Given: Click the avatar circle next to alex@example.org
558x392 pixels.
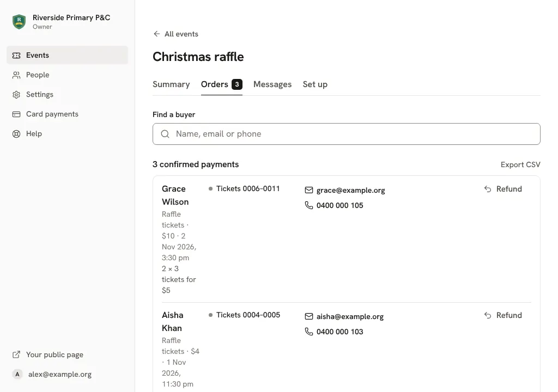Looking at the screenshot, I should click(17, 374).
